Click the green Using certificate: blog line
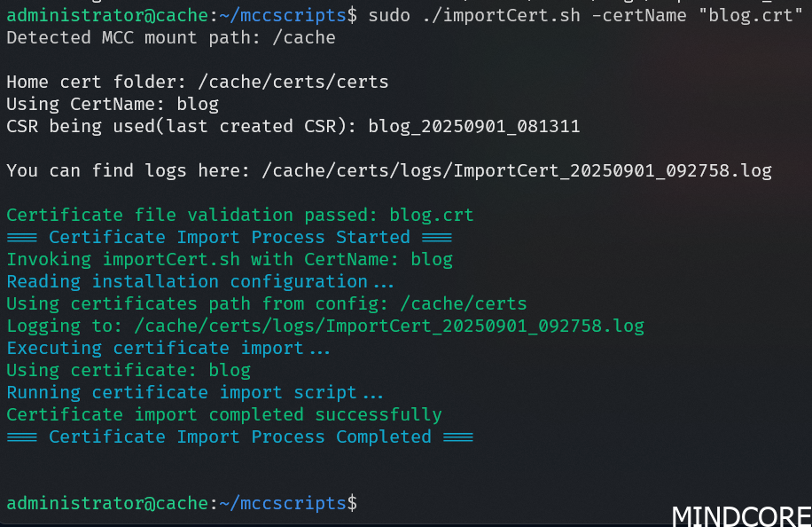Viewport: 812px width, 527px height. click(x=129, y=370)
